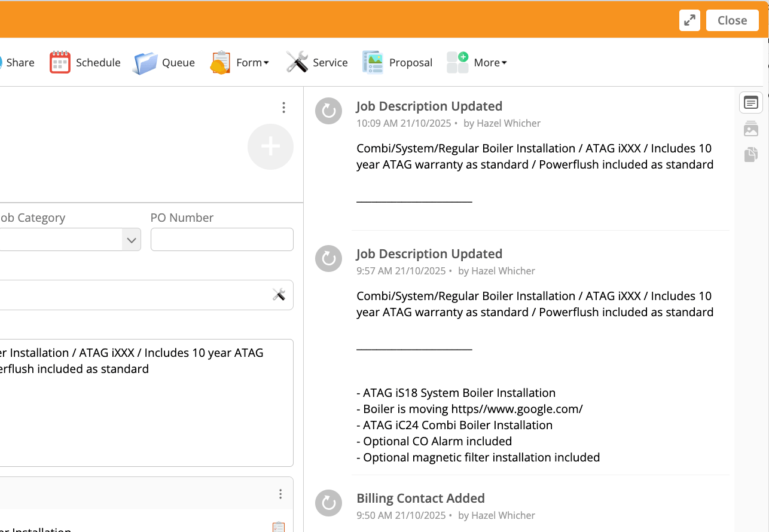The width and height of the screenshot is (769, 532).
Task: Expand the window with the fullscreen arrows
Action: tap(689, 20)
